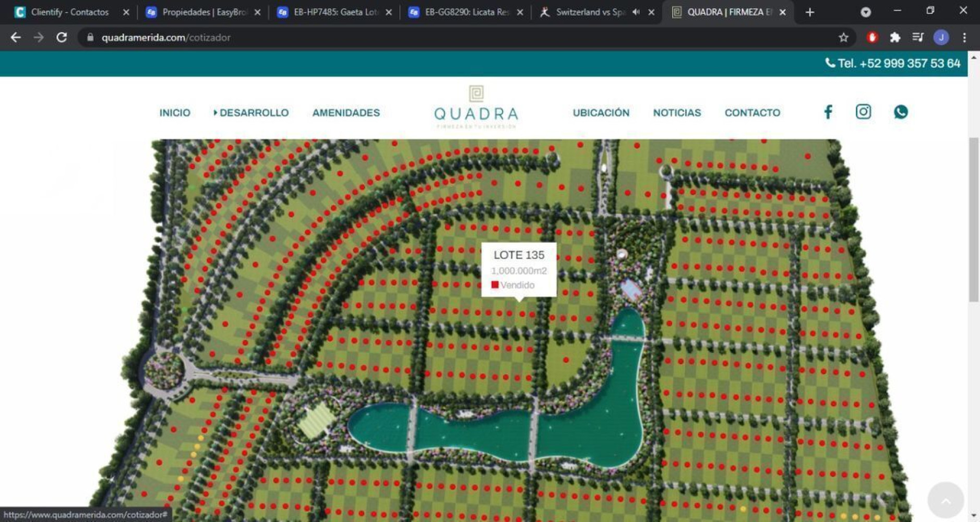980x522 pixels.
Task: Click the red Vendido swatch in tooltip
Action: (x=495, y=285)
